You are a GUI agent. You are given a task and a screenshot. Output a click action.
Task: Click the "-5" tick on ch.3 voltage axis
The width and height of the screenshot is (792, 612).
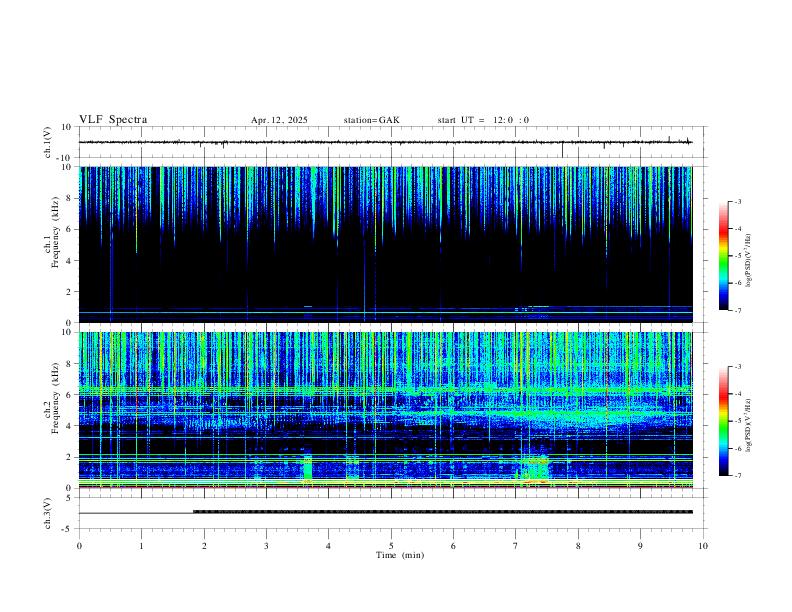(68, 529)
